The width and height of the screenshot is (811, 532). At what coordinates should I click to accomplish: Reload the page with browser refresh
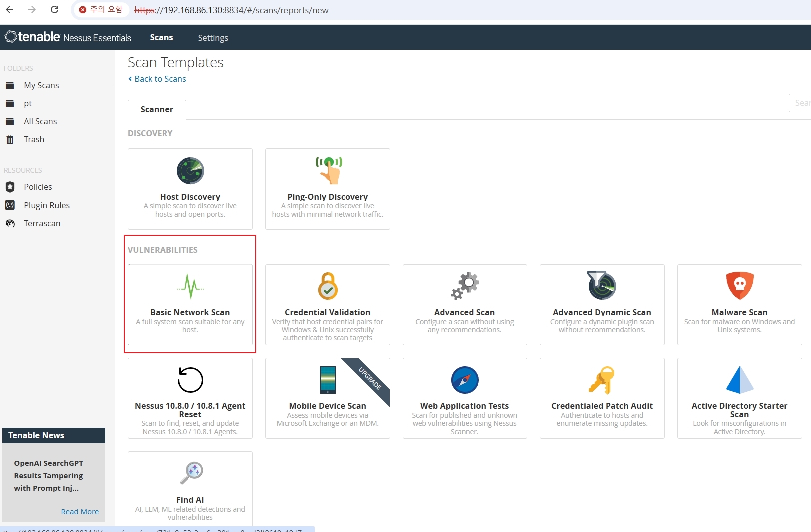point(55,10)
